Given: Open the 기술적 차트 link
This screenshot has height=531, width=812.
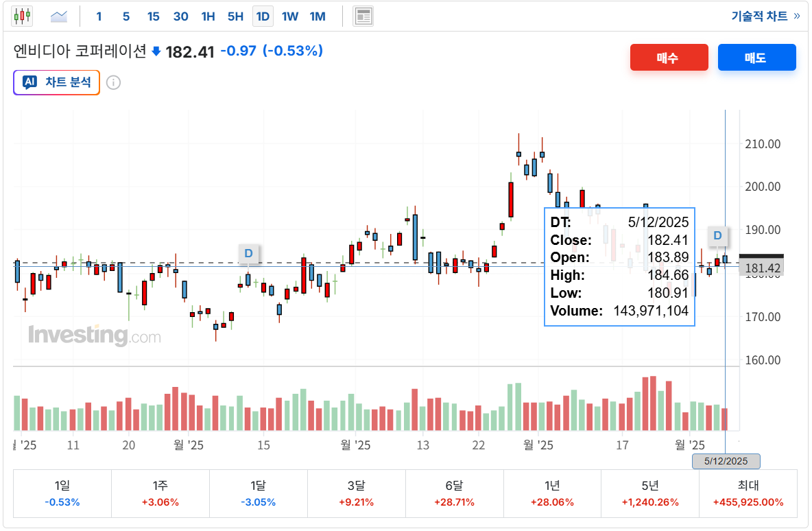Looking at the screenshot, I should point(765,16).
